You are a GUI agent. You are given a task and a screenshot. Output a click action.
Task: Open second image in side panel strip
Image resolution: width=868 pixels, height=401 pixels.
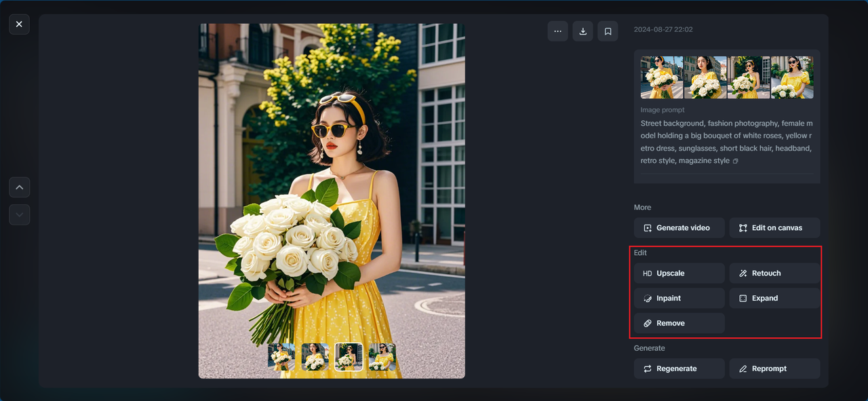pyautogui.click(x=705, y=77)
